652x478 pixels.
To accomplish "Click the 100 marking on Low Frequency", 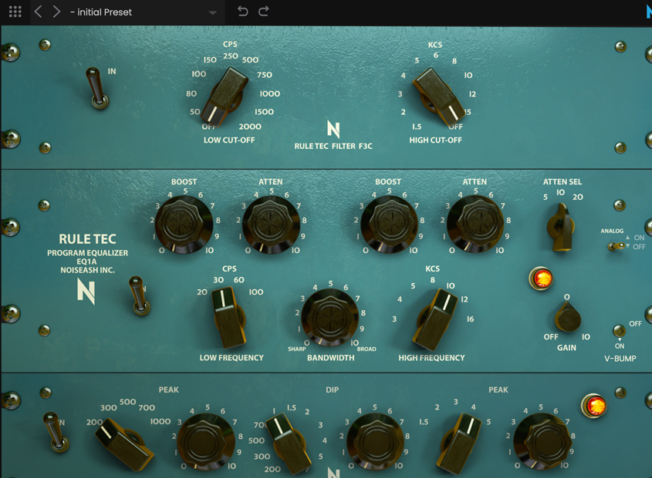I will coord(256,292).
